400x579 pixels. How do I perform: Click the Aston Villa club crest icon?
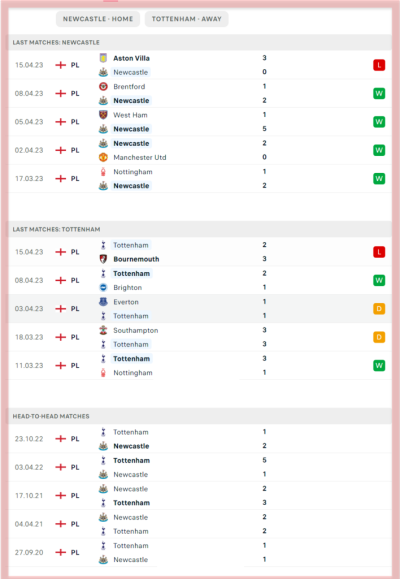103,58
